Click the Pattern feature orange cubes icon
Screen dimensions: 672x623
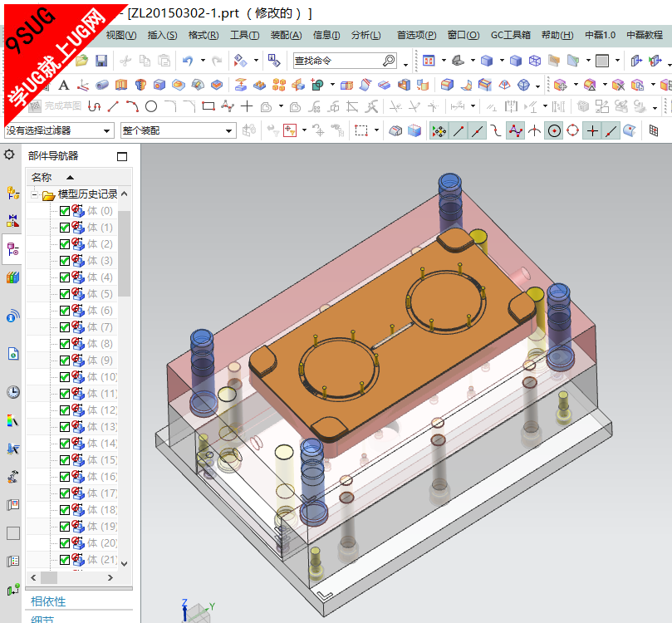click(x=279, y=85)
